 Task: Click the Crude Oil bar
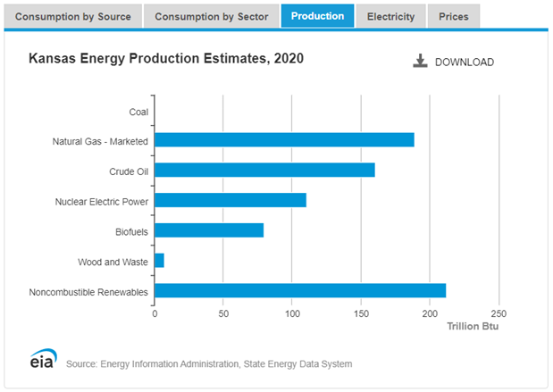(264, 171)
